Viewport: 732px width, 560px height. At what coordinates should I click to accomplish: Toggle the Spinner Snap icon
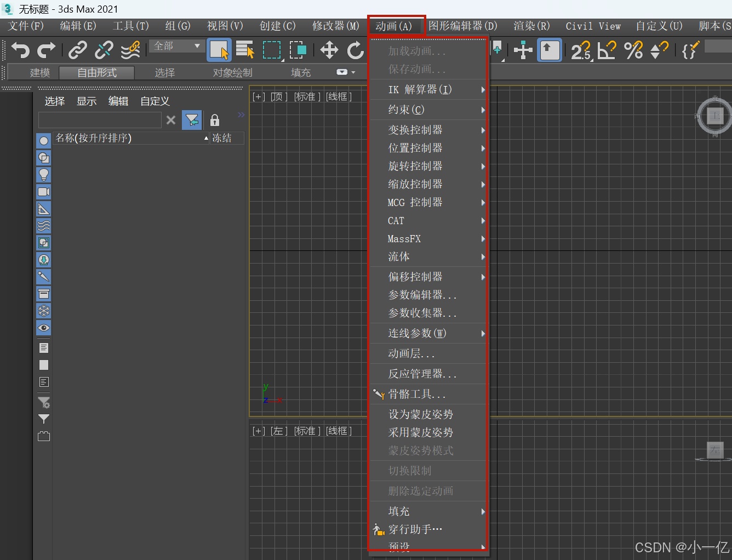pos(659,50)
